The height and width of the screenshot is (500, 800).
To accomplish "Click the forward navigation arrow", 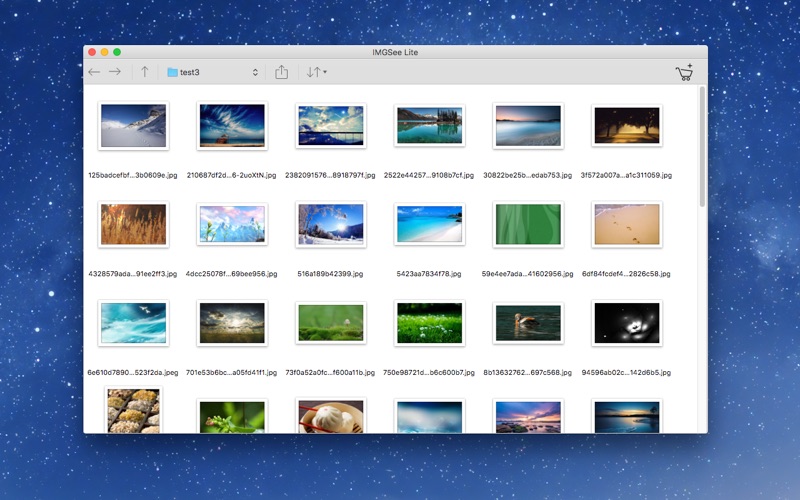I will pyautogui.click(x=115, y=72).
